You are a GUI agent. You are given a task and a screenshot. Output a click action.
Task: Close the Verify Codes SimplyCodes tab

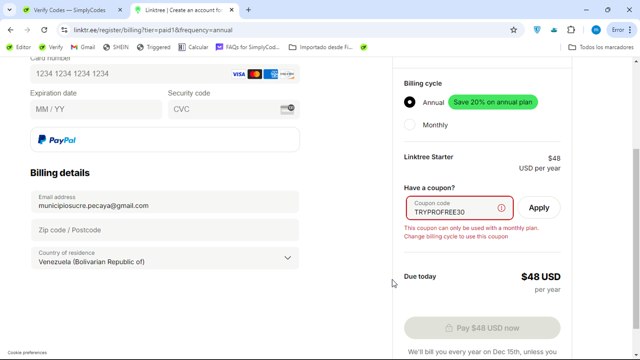120,10
